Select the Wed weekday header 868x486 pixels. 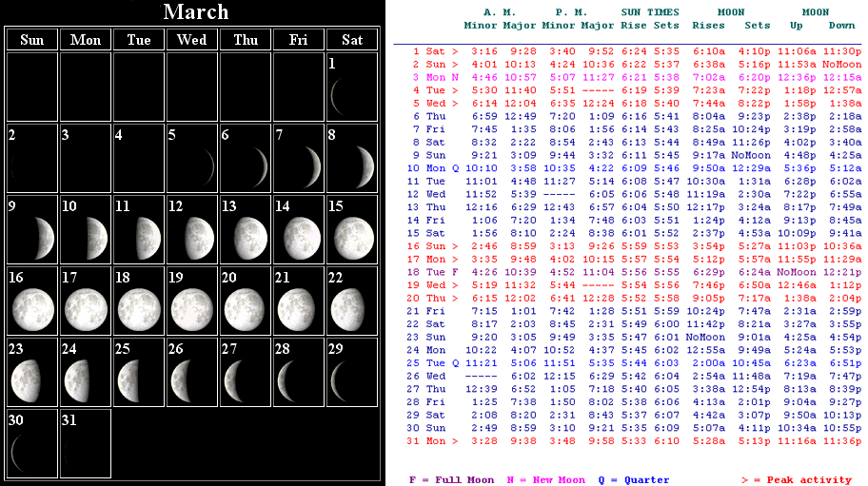(191, 40)
